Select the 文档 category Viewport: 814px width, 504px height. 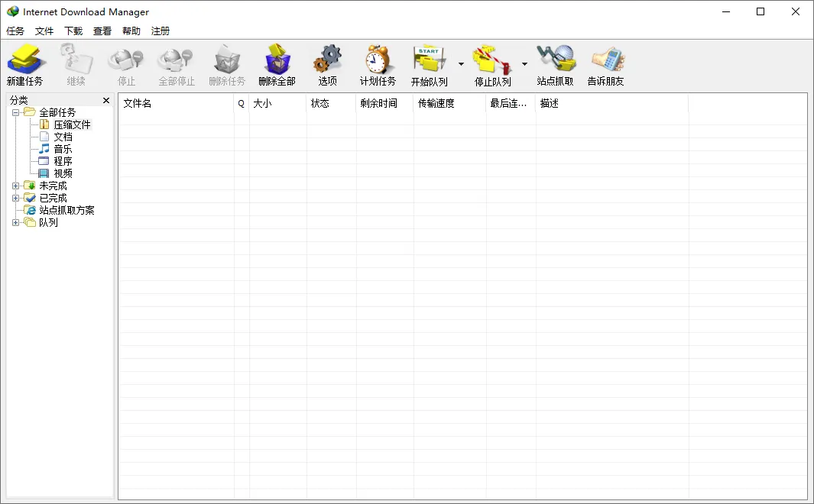click(63, 137)
